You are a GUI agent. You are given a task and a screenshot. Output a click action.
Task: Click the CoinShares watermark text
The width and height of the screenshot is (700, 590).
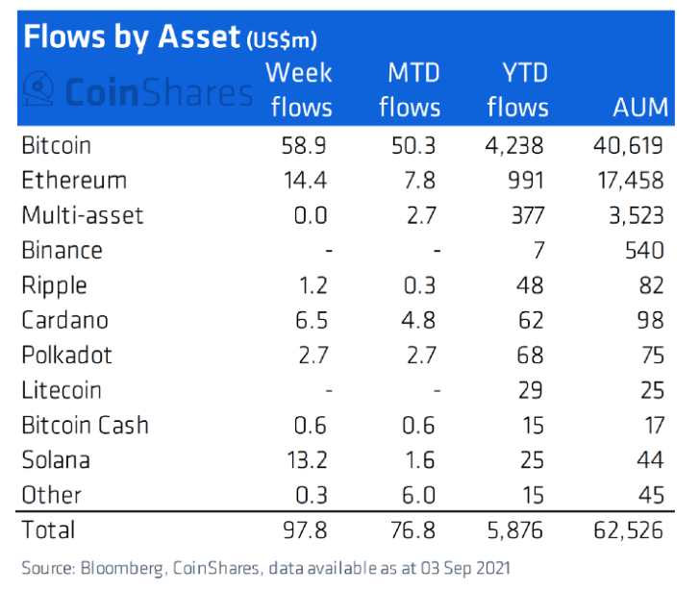click(158, 92)
